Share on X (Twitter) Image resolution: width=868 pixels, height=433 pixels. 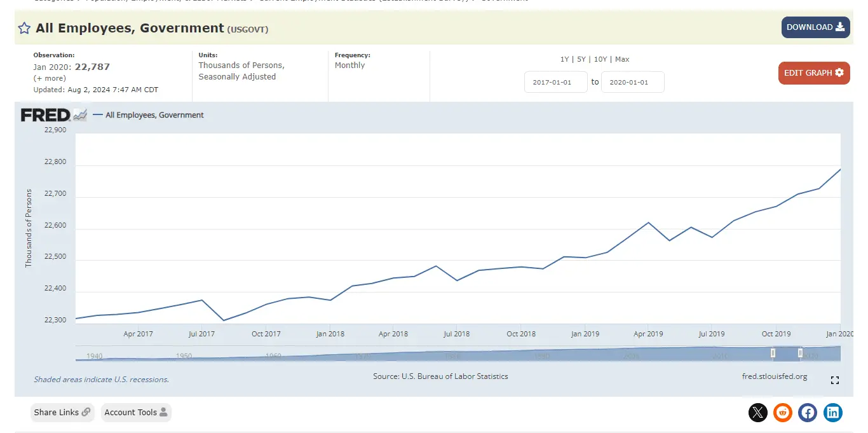pyautogui.click(x=757, y=413)
